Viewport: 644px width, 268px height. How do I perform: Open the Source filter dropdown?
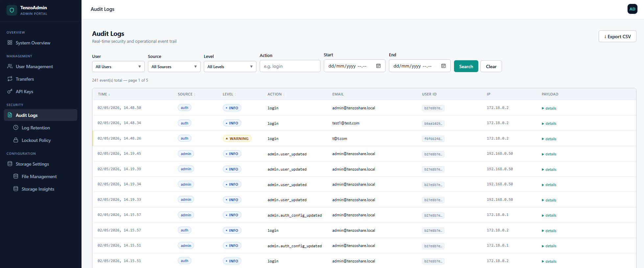[x=174, y=67]
